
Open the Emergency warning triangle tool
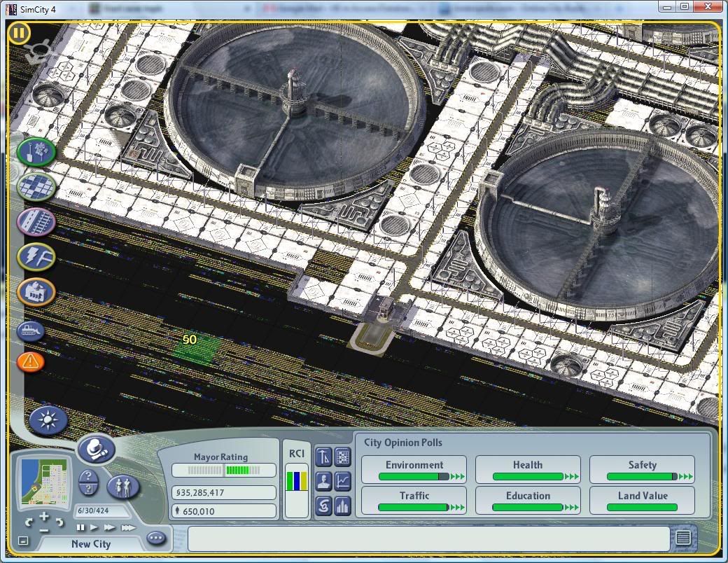click(x=31, y=361)
